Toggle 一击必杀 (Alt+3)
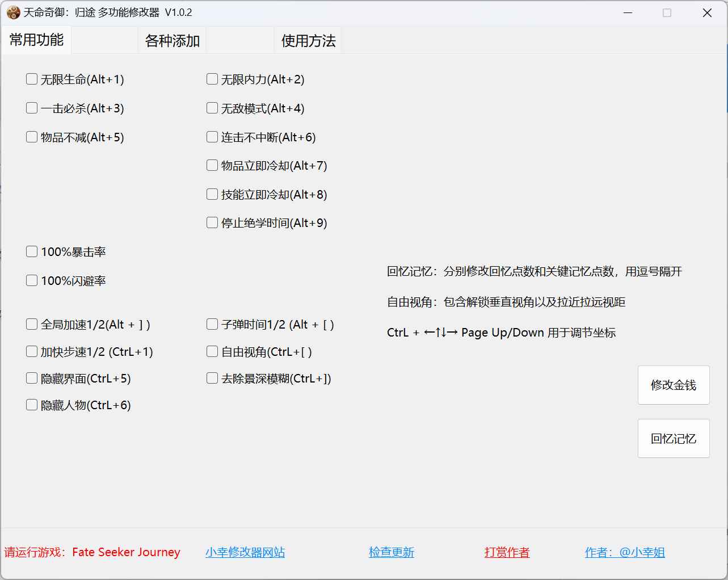728x580 pixels. [x=32, y=108]
